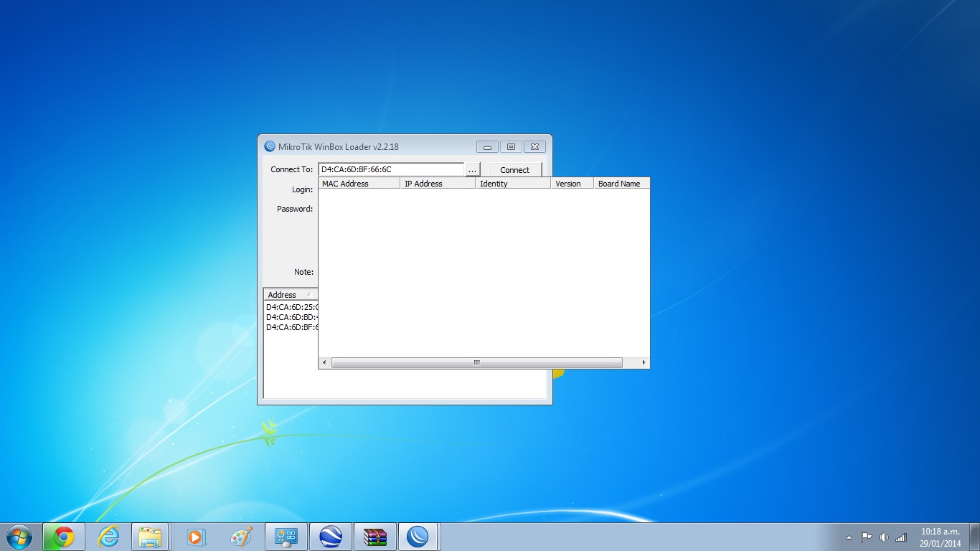Image resolution: width=980 pixels, height=551 pixels.
Task: Click the Address column header in saved list
Action: pyautogui.click(x=291, y=295)
